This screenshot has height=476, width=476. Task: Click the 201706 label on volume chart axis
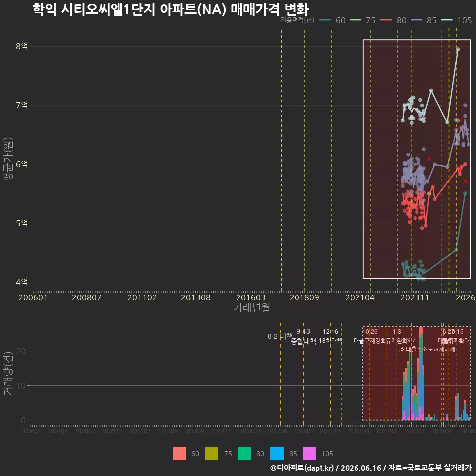point(277,431)
